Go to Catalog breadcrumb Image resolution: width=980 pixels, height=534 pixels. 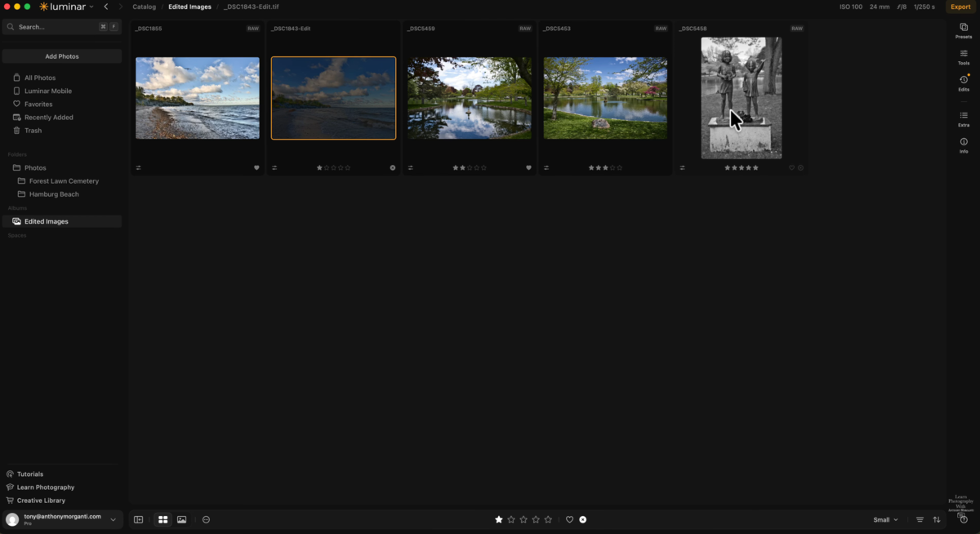144,7
